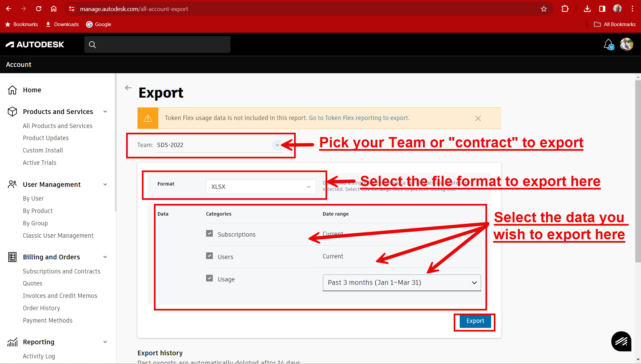This screenshot has height=364, width=641.
Task: Open notifications bell with 9 badge
Action: 609,44
